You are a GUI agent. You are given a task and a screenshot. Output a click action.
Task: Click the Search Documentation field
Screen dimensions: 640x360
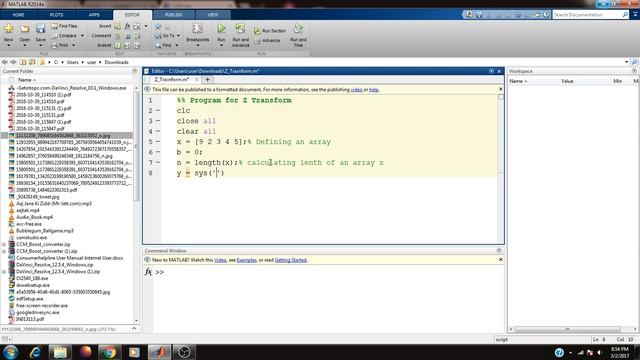(587, 15)
